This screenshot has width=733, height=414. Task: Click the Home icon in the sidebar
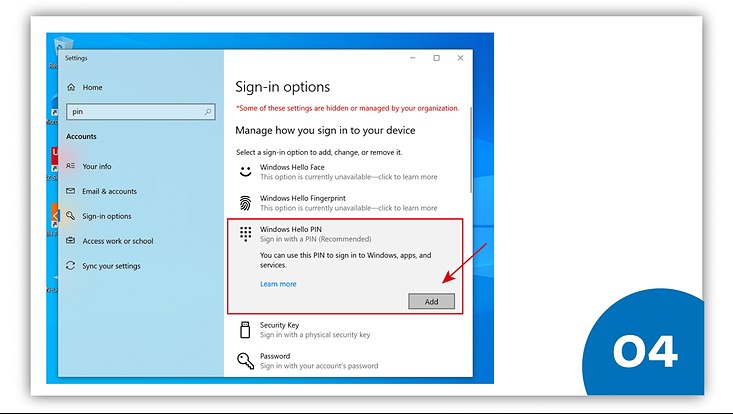(x=71, y=88)
